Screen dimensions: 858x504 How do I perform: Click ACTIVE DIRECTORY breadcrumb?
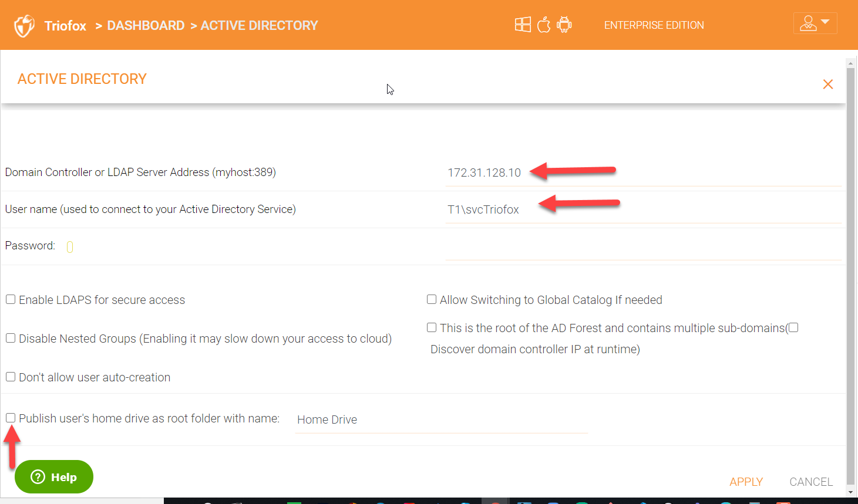pos(259,25)
